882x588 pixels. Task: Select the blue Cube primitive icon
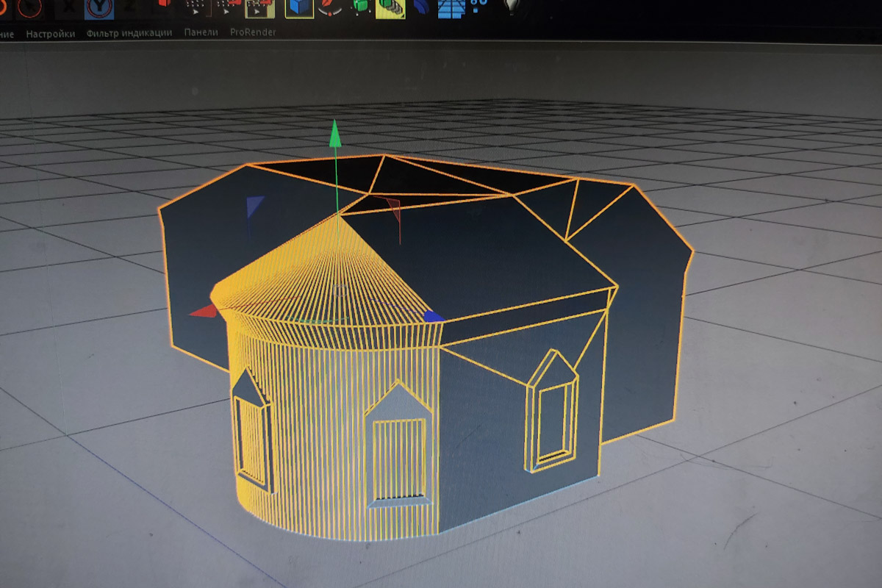tap(299, 7)
